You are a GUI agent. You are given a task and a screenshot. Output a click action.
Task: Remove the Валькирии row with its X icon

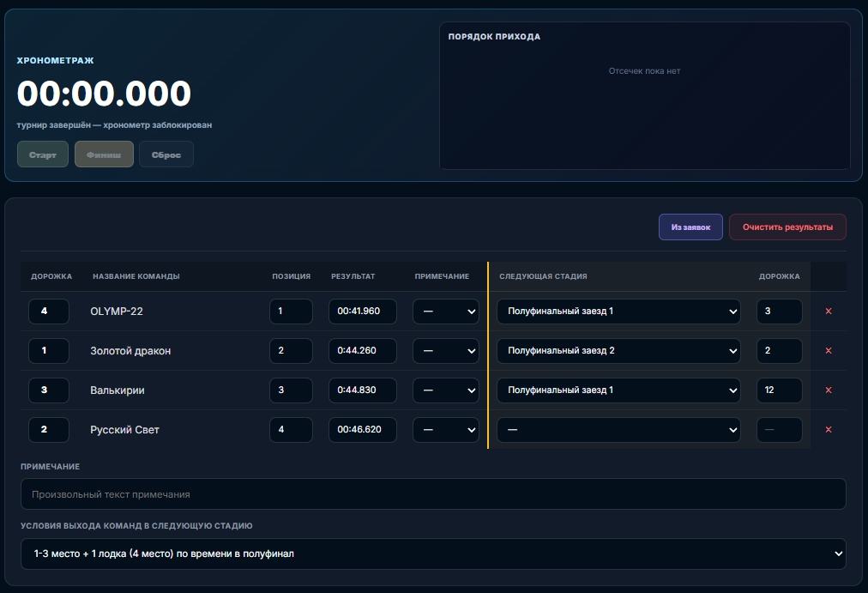pos(829,390)
